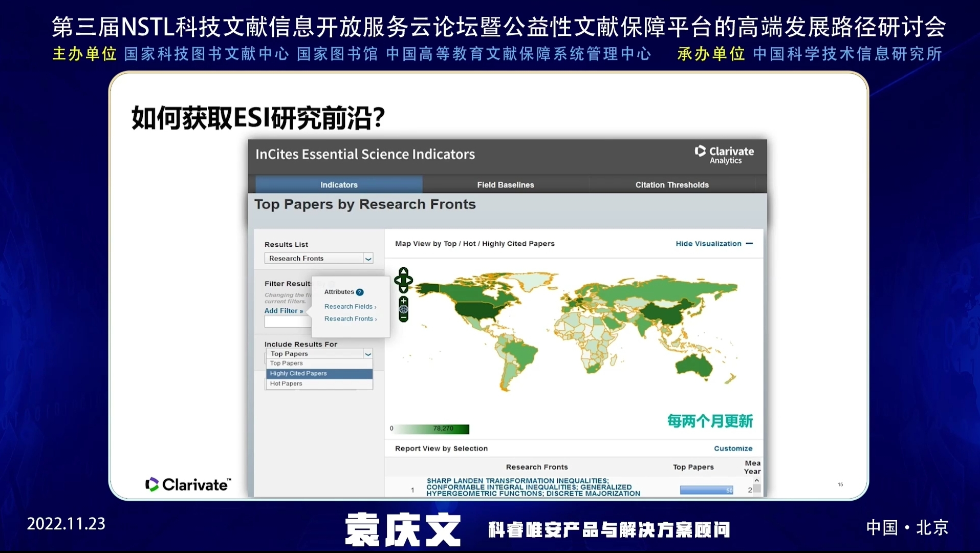Image resolution: width=980 pixels, height=553 pixels.
Task: Expand the Include Results For dropdown
Action: [x=318, y=354]
